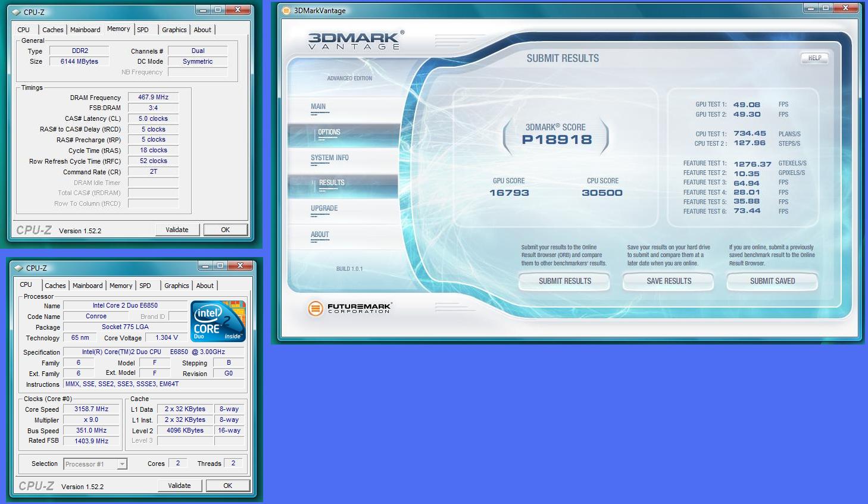Open the Graphics tab in the CPU window
The width and height of the screenshot is (868, 504).
point(177,286)
